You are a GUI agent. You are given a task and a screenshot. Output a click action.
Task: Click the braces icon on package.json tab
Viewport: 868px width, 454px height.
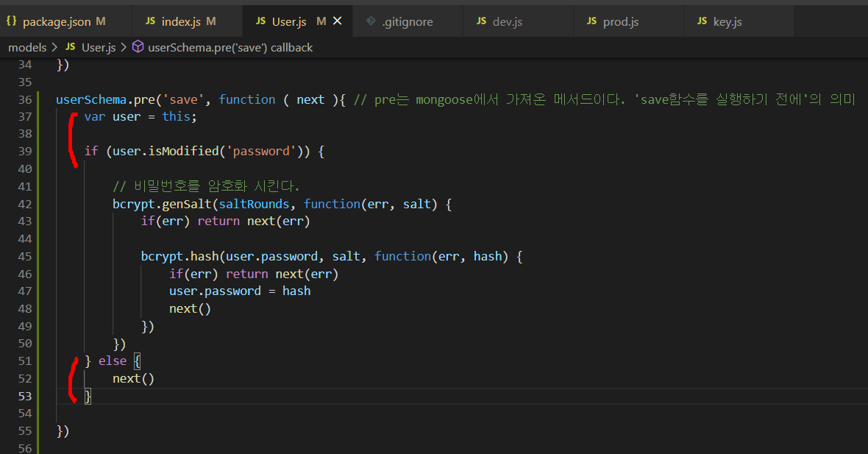click(11, 21)
